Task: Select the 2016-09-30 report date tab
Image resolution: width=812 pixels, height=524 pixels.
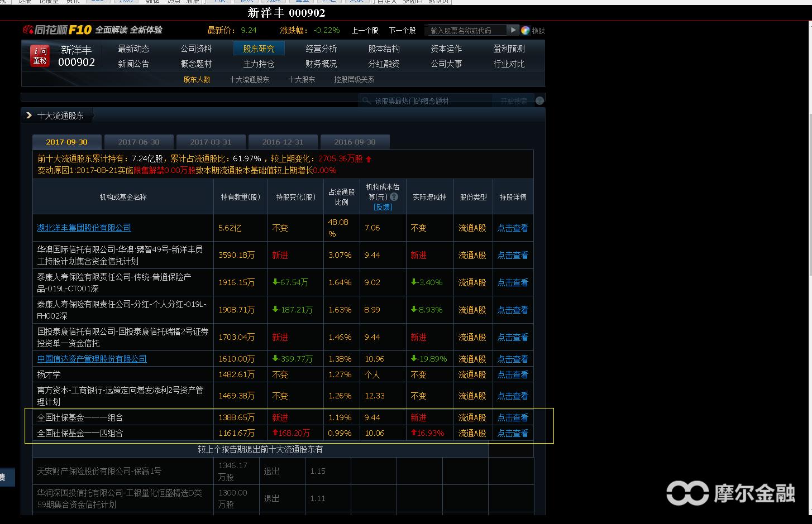Action: tap(355, 142)
